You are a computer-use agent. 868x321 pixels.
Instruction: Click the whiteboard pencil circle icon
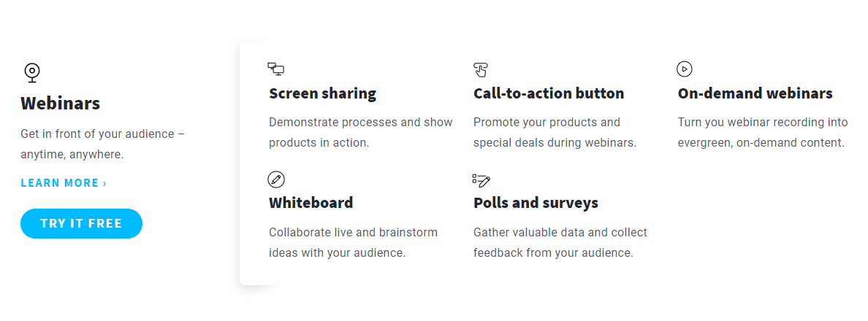276,179
